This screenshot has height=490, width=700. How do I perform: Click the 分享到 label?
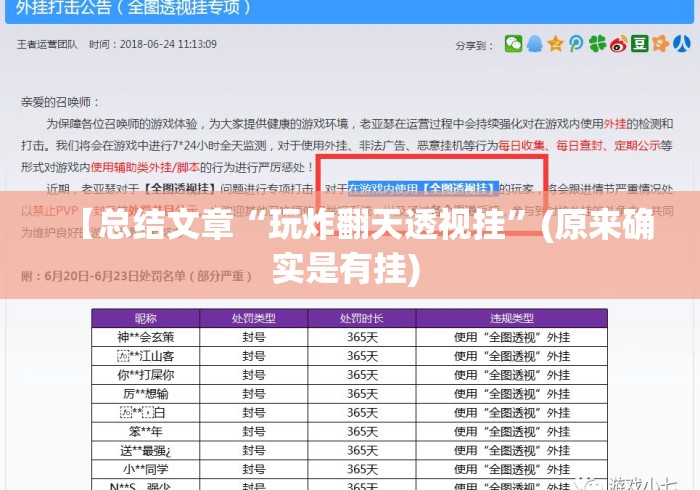(x=475, y=45)
